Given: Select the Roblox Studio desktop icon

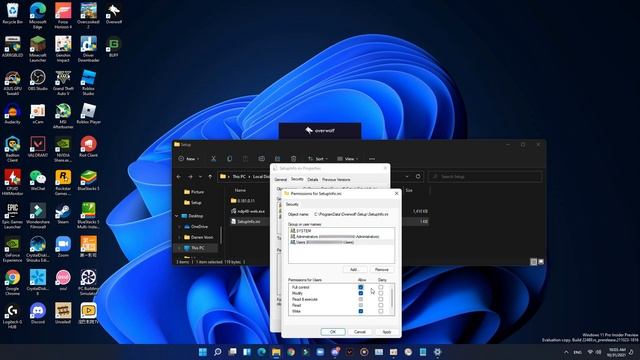Looking at the screenshot, I should 88,82.
